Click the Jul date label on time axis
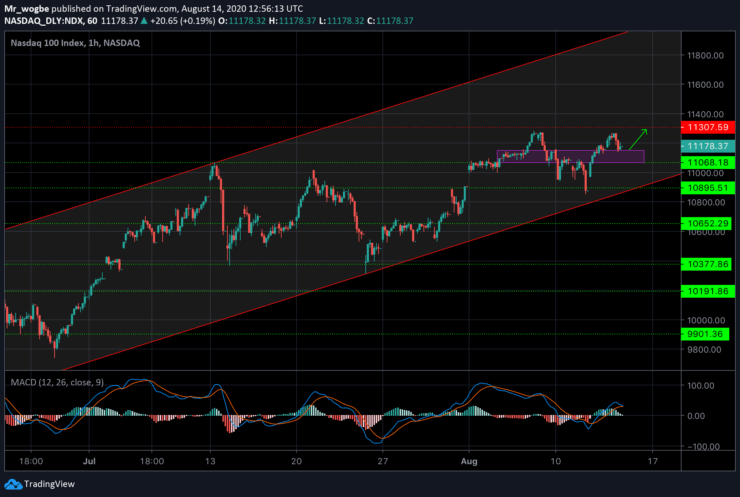Screen dimensions: 740x497 [89, 461]
